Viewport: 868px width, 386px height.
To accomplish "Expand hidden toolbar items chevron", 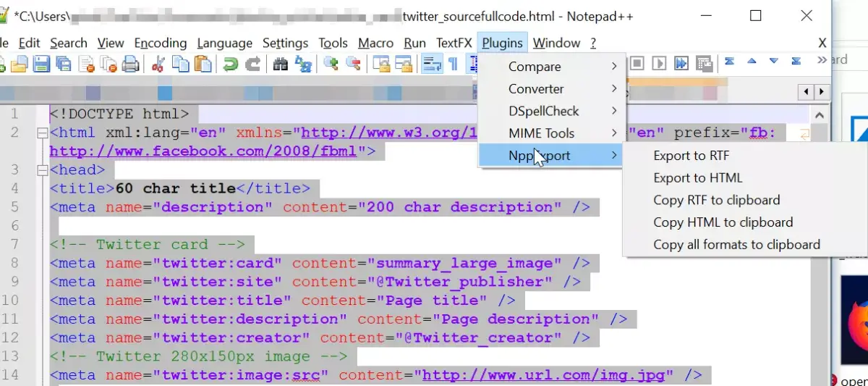I will click(822, 61).
